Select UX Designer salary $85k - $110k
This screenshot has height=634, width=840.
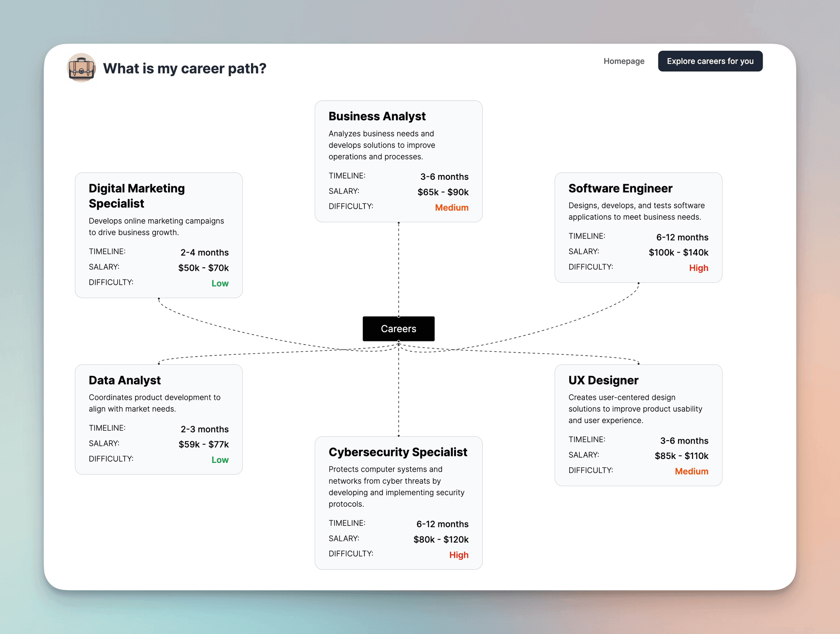tap(681, 456)
